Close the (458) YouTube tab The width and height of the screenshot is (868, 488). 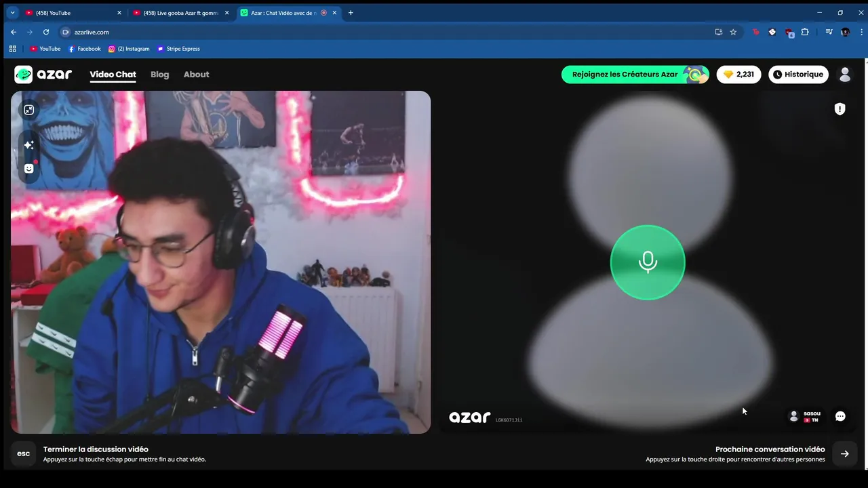119,13
